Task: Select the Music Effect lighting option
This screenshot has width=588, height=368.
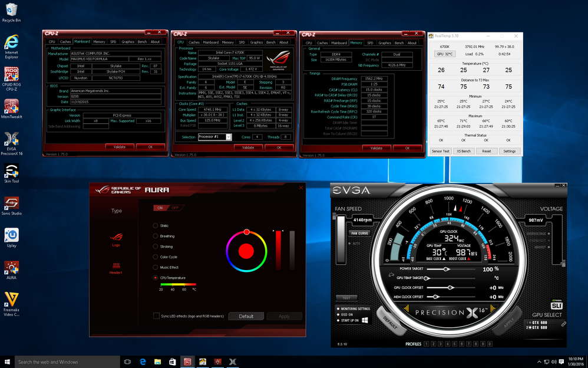Action: (x=156, y=267)
